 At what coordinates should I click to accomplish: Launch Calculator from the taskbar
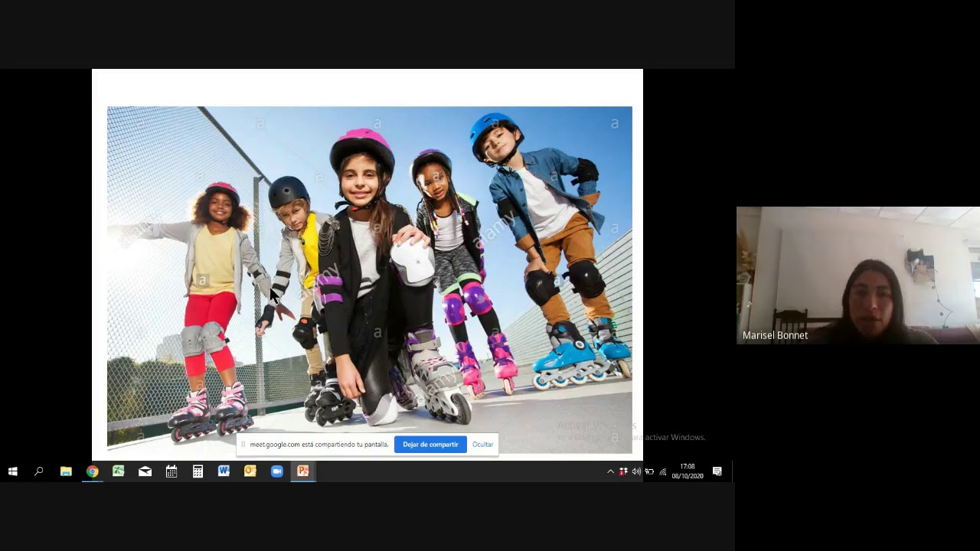click(x=198, y=471)
